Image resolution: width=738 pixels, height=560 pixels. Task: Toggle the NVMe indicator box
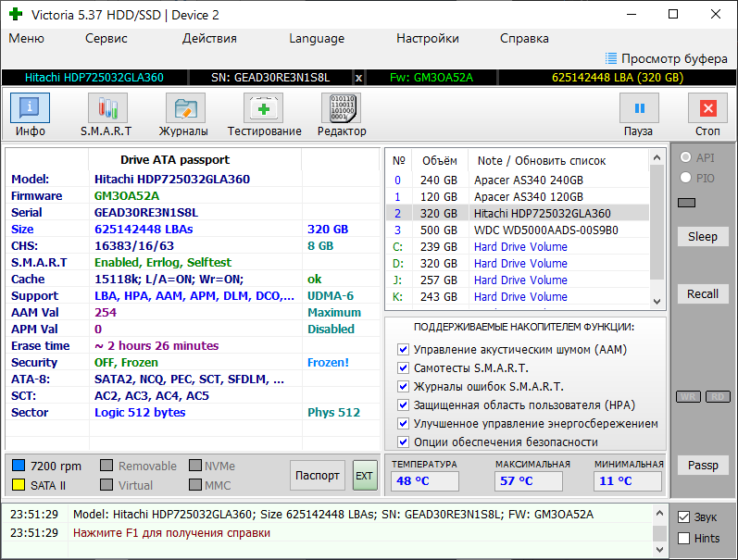(195, 466)
